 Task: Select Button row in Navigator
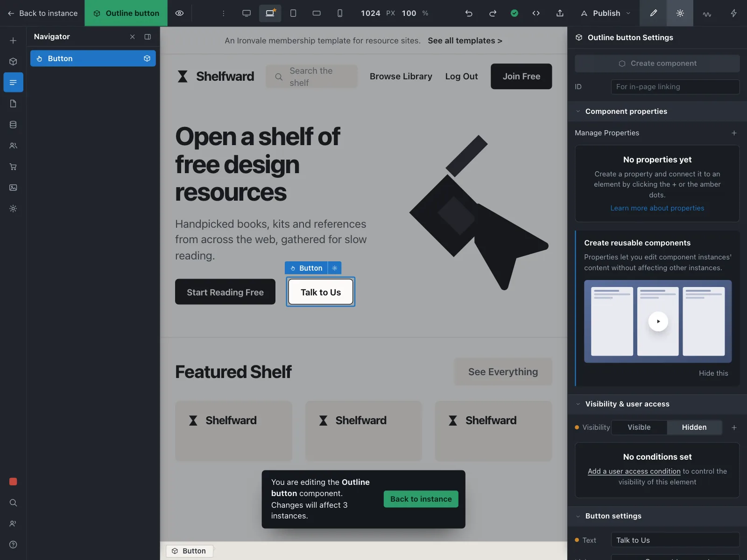tap(93, 58)
